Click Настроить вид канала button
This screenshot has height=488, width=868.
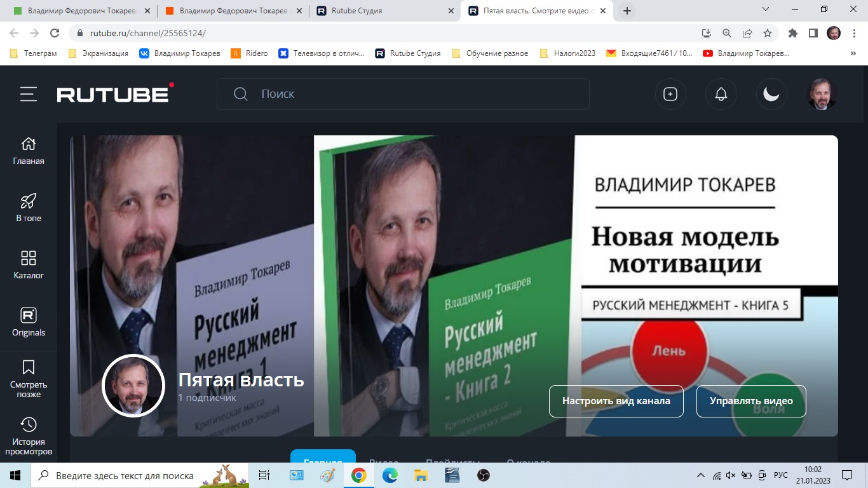(x=616, y=401)
